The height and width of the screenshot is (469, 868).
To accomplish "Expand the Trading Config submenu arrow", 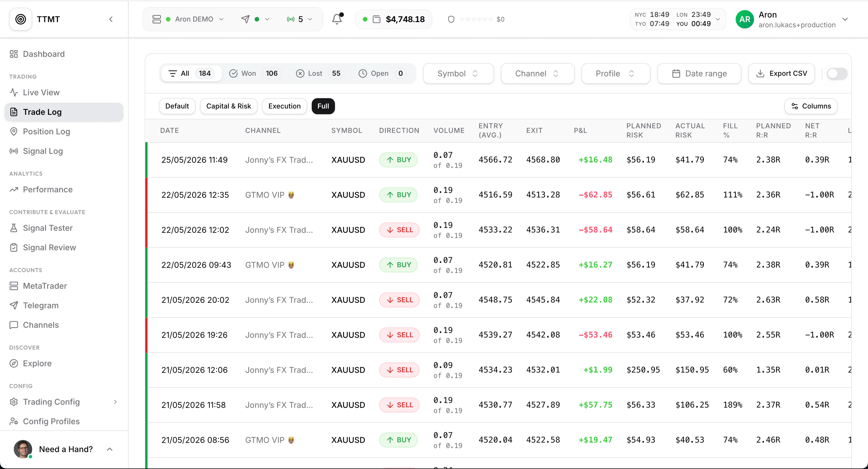I will click(115, 402).
